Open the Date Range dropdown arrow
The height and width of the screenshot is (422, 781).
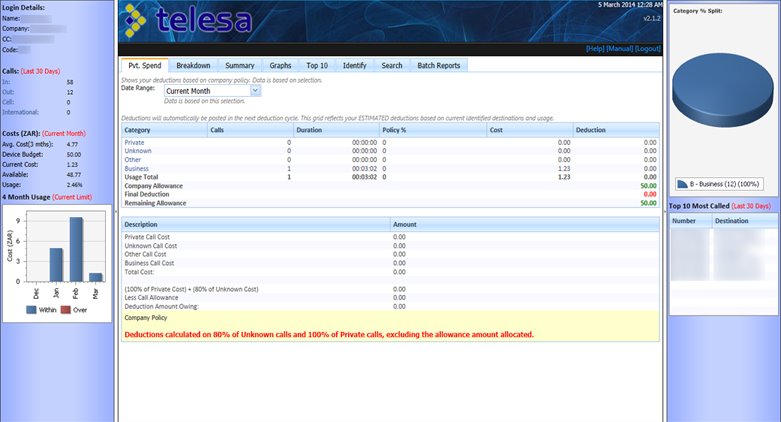pyautogui.click(x=255, y=91)
